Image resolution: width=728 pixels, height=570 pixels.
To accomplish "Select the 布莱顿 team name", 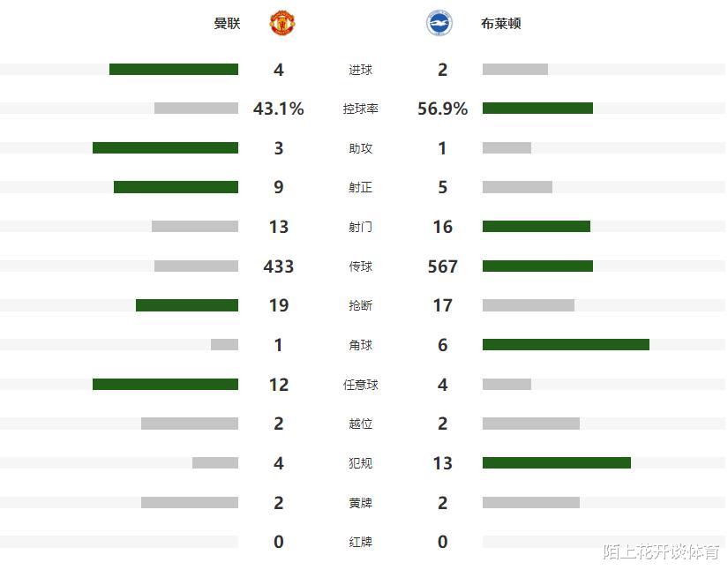I will pyautogui.click(x=501, y=24).
